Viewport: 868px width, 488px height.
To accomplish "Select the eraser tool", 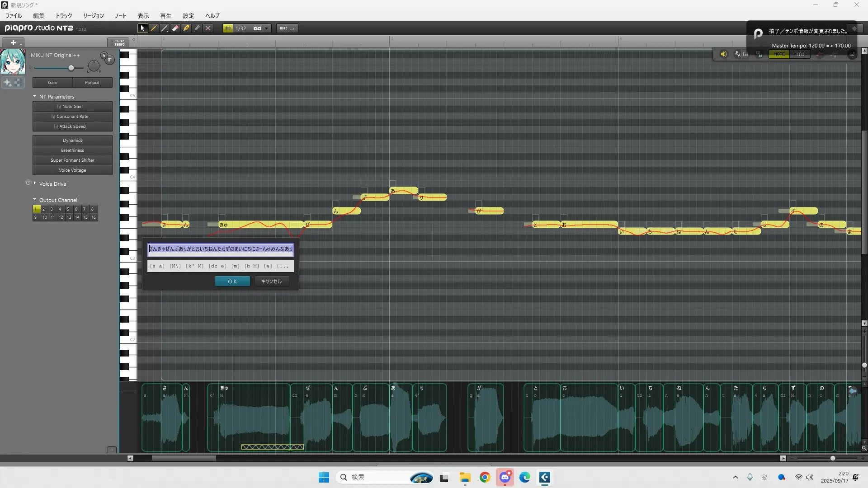I will (175, 28).
